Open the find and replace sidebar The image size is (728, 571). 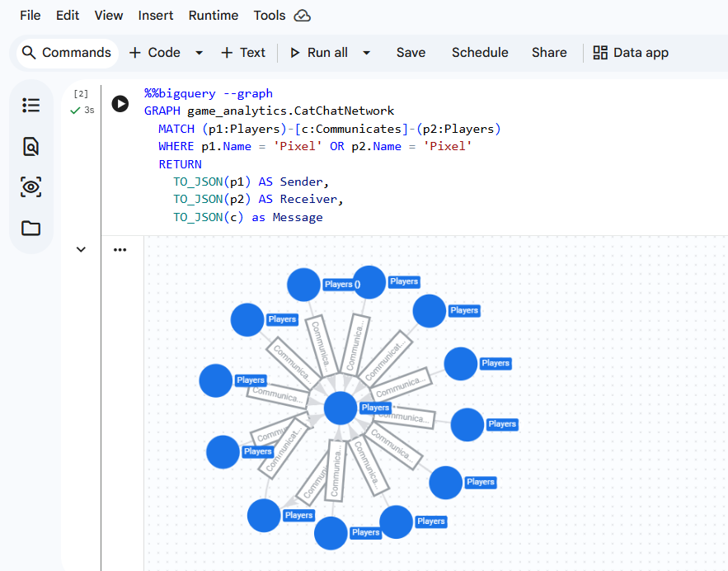click(31, 146)
